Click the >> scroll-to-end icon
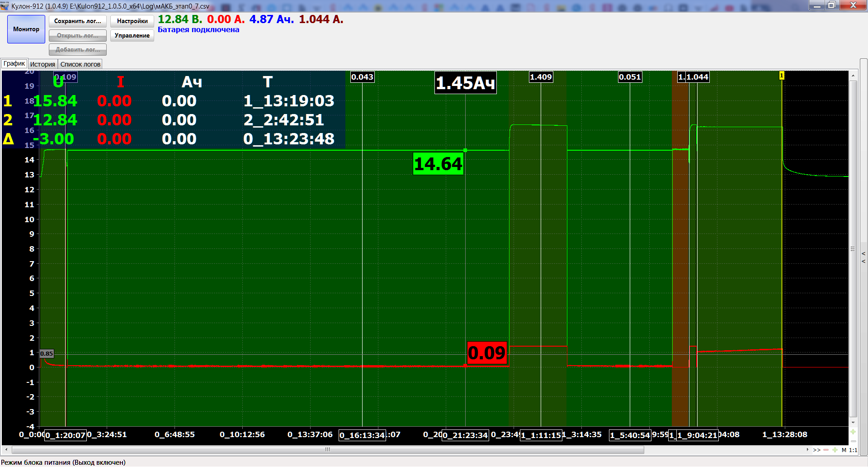This screenshot has height=467, width=868. tap(816, 450)
